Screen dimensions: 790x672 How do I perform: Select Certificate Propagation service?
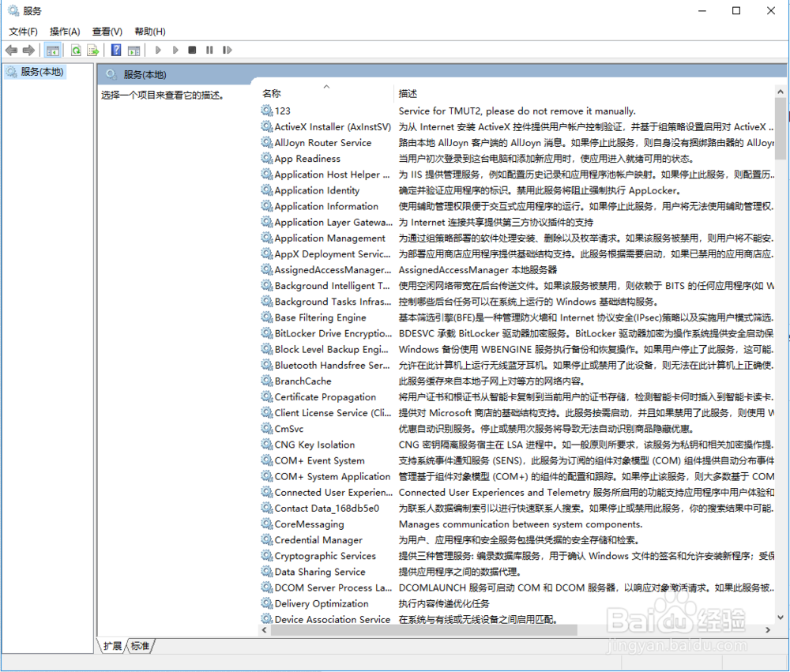(517, 397)
